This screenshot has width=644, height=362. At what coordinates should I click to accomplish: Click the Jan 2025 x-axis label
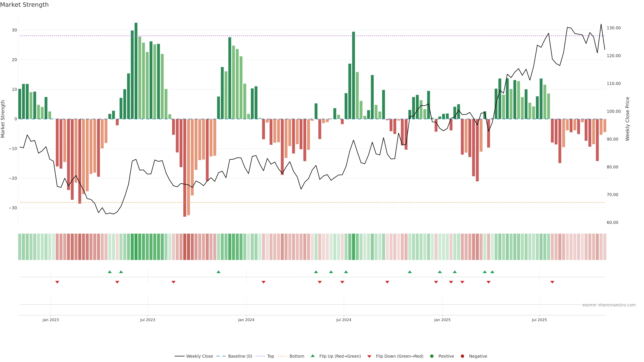[x=442, y=320]
